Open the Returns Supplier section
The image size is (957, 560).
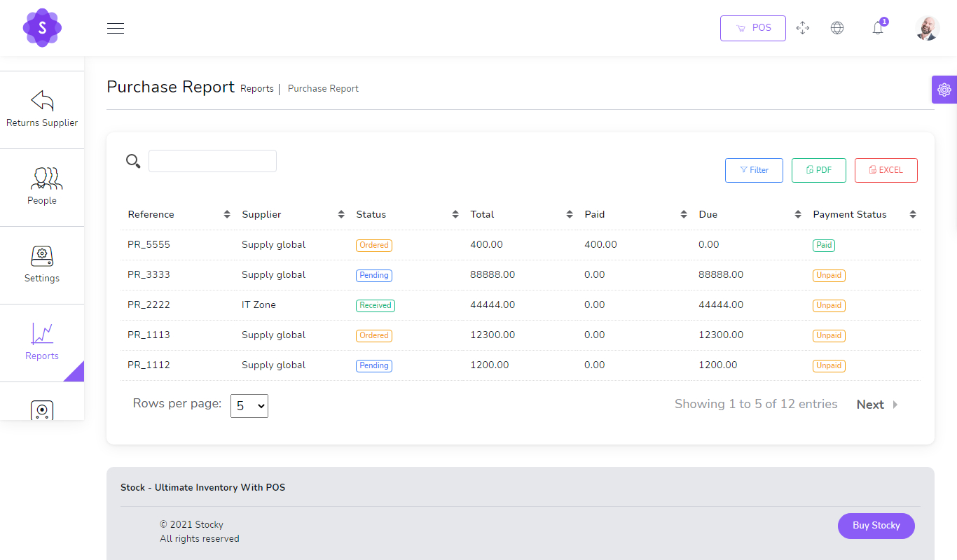(x=42, y=110)
